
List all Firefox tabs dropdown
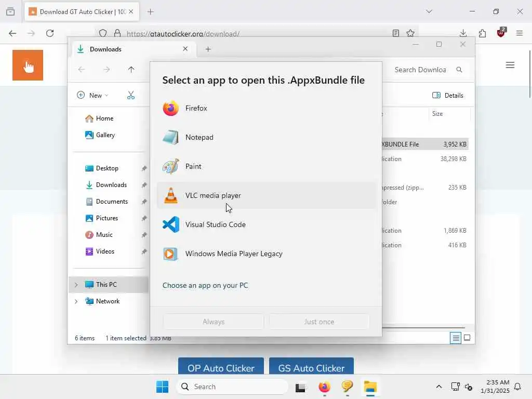[x=429, y=11]
